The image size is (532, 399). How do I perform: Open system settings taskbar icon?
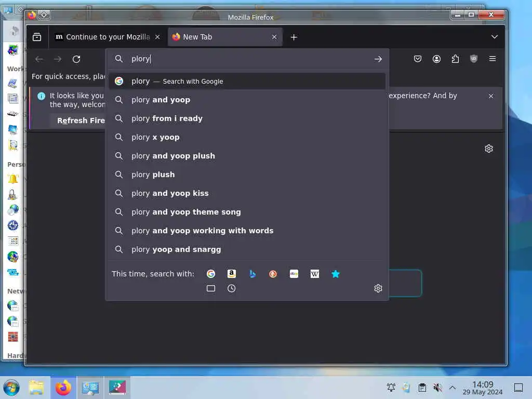[90, 388]
